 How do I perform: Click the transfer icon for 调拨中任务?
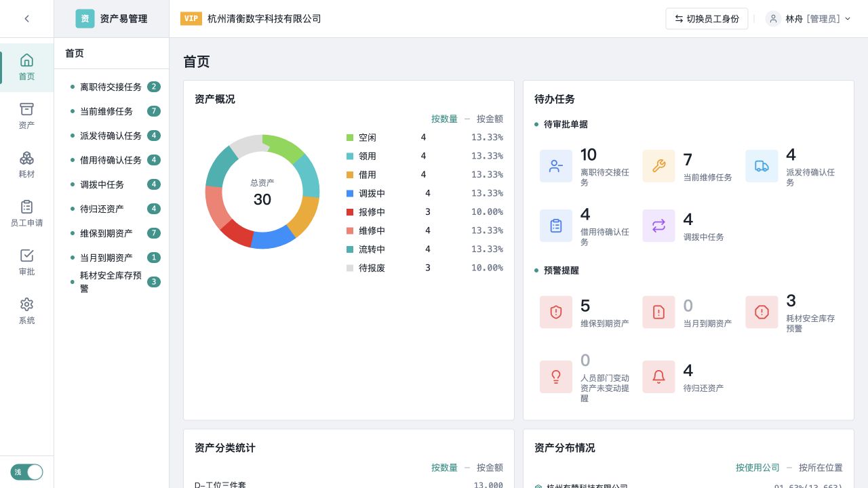[x=658, y=226]
